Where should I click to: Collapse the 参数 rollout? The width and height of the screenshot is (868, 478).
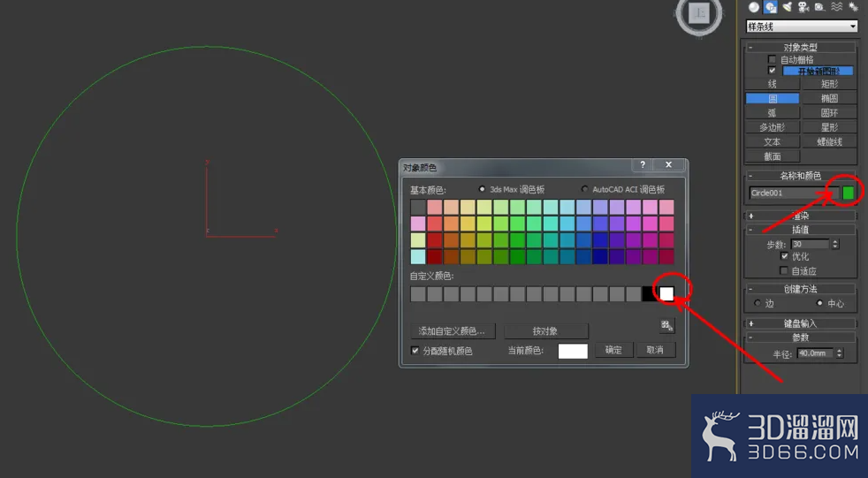point(800,337)
